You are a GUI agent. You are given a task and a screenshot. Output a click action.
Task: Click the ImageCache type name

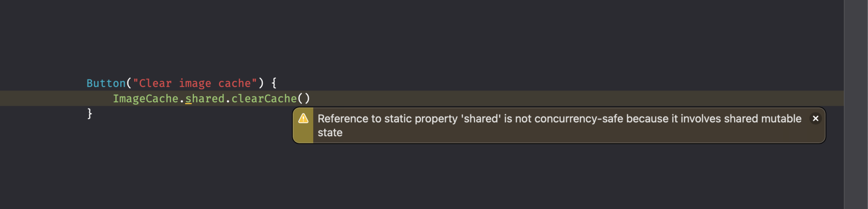coord(145,99)
